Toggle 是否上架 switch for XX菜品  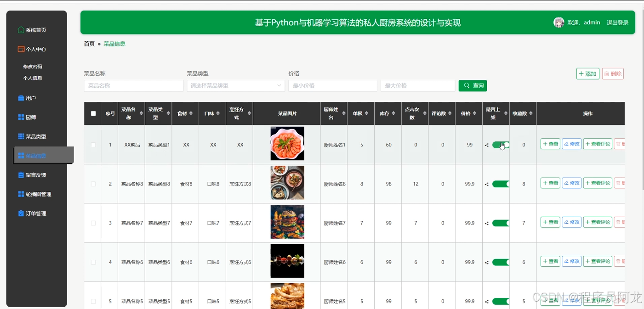(501, 145)
